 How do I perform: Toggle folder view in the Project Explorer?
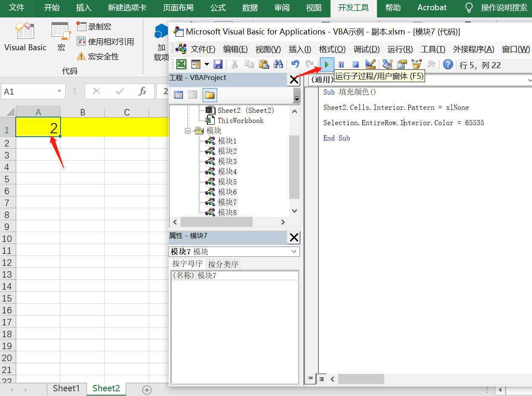click(x=210, y=95)
